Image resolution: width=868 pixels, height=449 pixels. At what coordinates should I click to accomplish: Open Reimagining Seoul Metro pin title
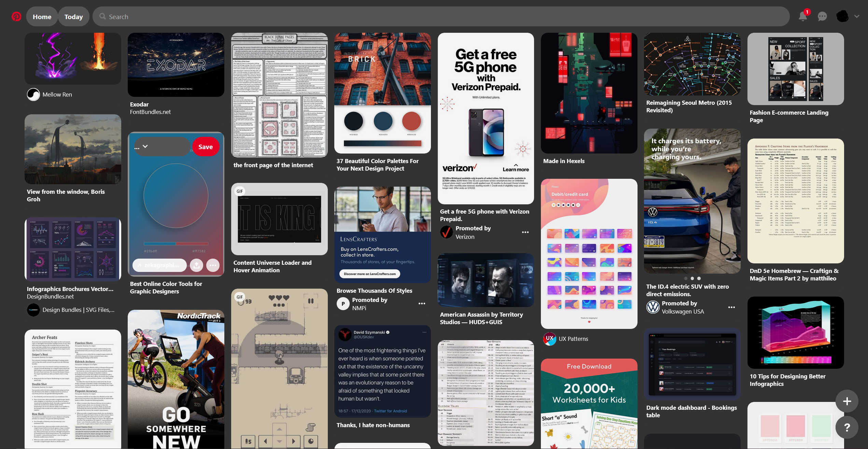click(x=689, y=106)
